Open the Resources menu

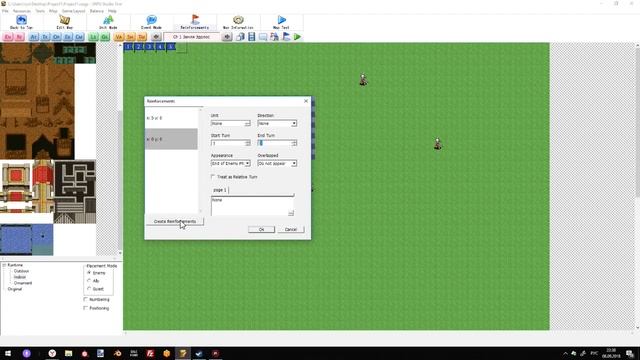coord(22,11)
